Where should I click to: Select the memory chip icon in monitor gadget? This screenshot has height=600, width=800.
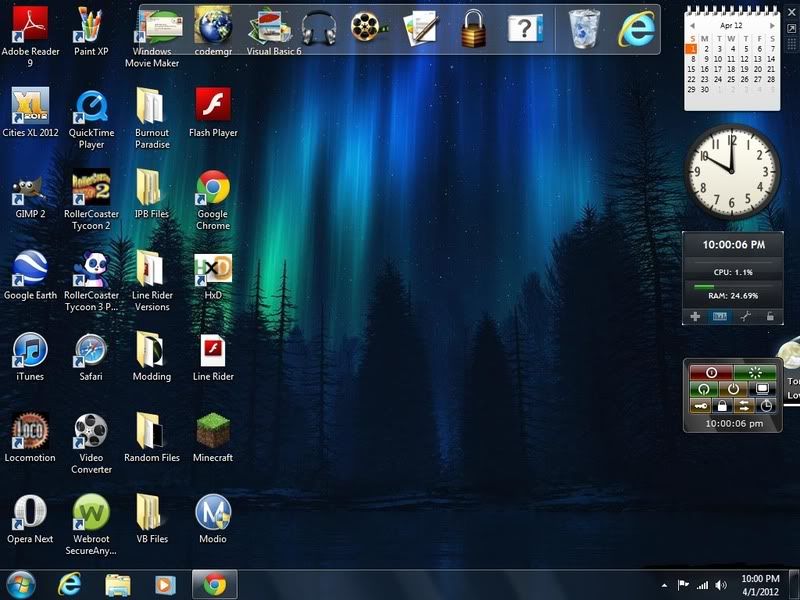pyautogui.click(x=720, y=317)
